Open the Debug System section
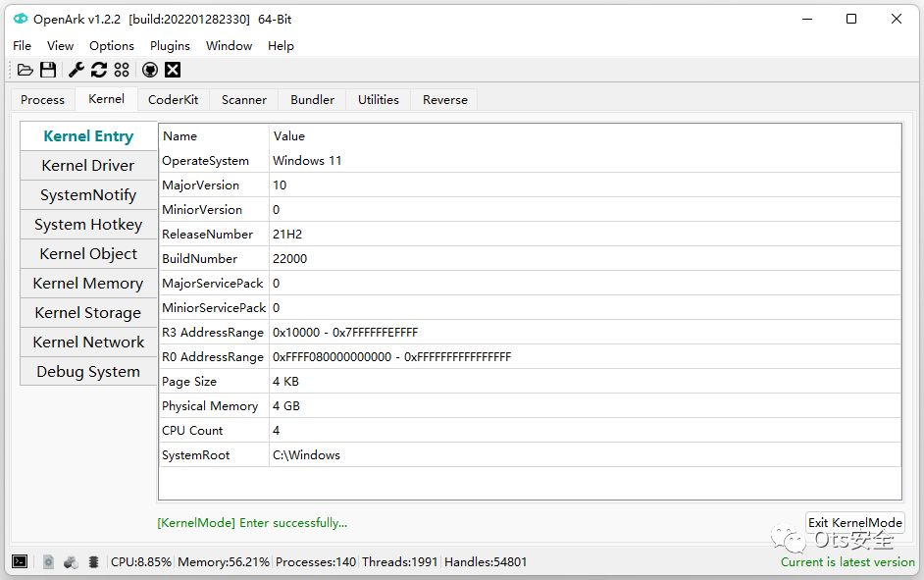Screen dimensions: 924x580 tap(88, 372)
